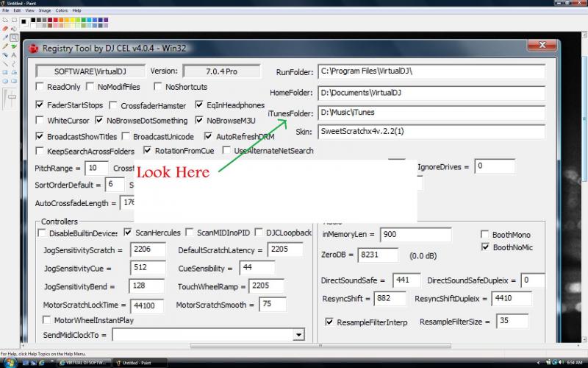Enable ScanMIDInoPID checkbox

click(190, 233)
